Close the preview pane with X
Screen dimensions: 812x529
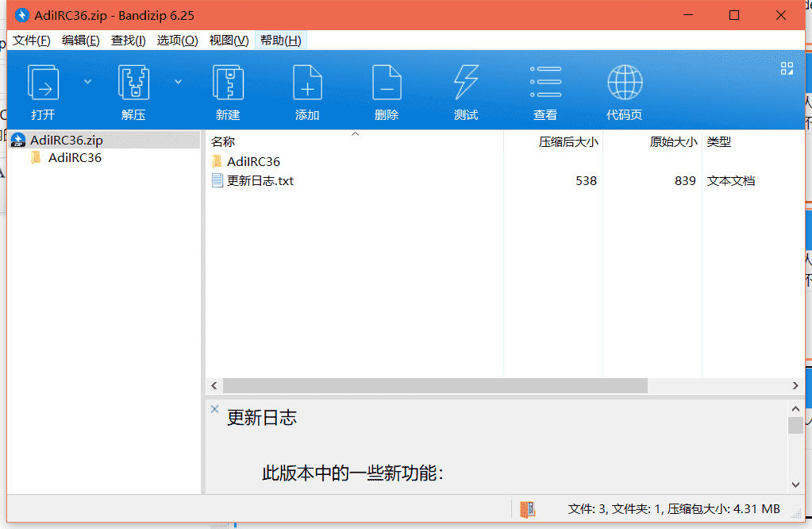pos(214,409)
